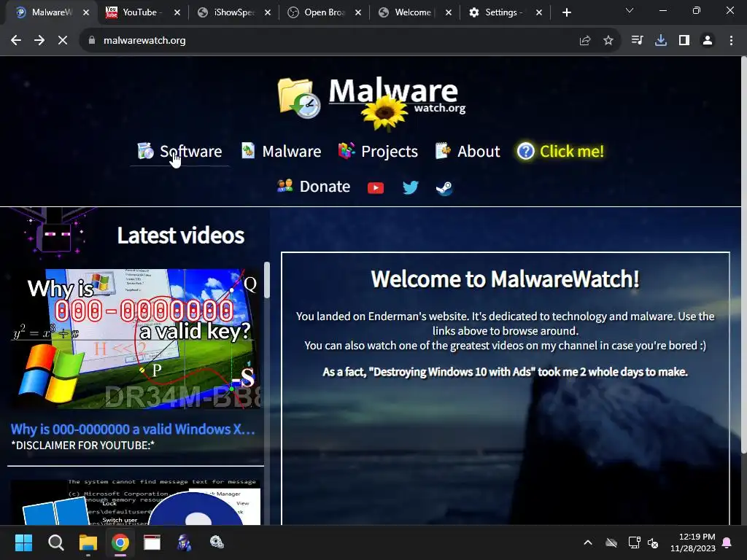Open the media controls icon

[x=637, y=41]
